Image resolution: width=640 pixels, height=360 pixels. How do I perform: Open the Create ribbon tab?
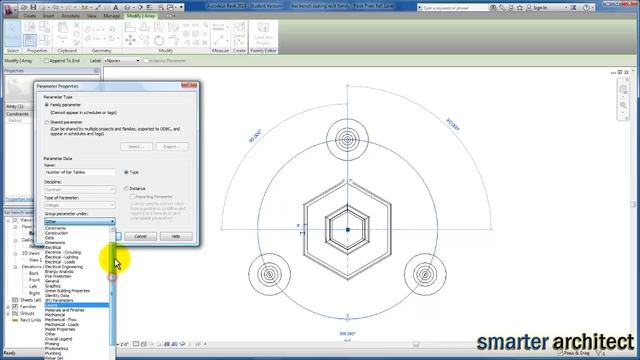29,16
